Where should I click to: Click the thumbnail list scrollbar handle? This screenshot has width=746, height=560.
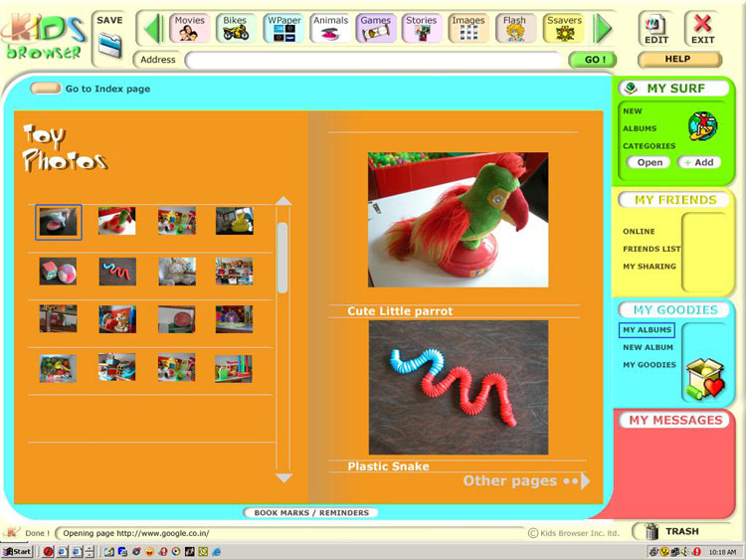tap(282, 258)
